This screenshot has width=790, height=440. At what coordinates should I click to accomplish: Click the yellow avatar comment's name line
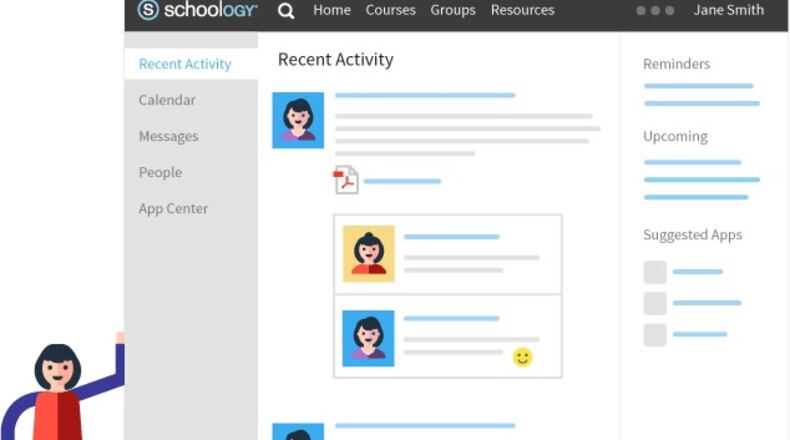coord(451,236)
